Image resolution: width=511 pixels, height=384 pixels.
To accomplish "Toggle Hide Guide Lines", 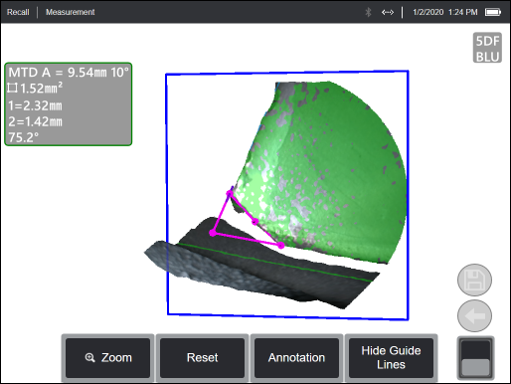I will [x=391, y=358].
